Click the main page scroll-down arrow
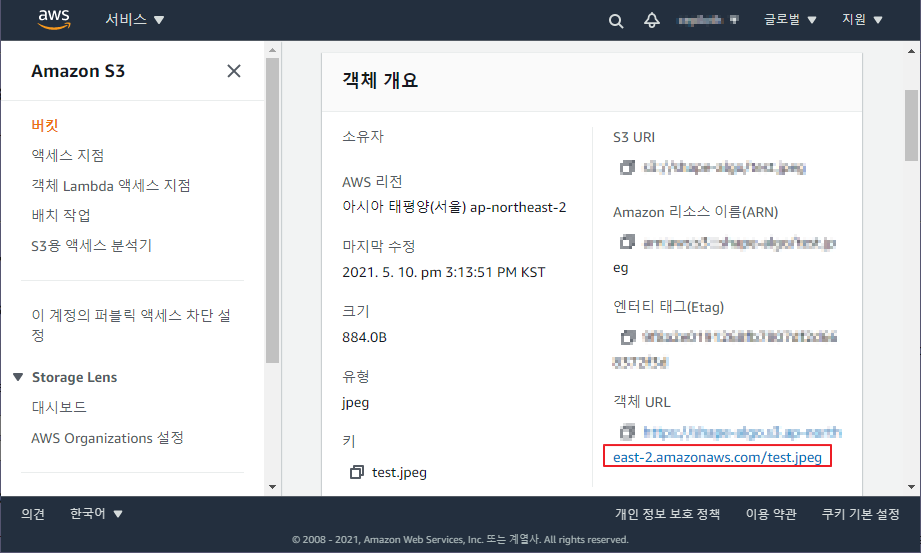 pyautogui.click(x=911, y=487)
